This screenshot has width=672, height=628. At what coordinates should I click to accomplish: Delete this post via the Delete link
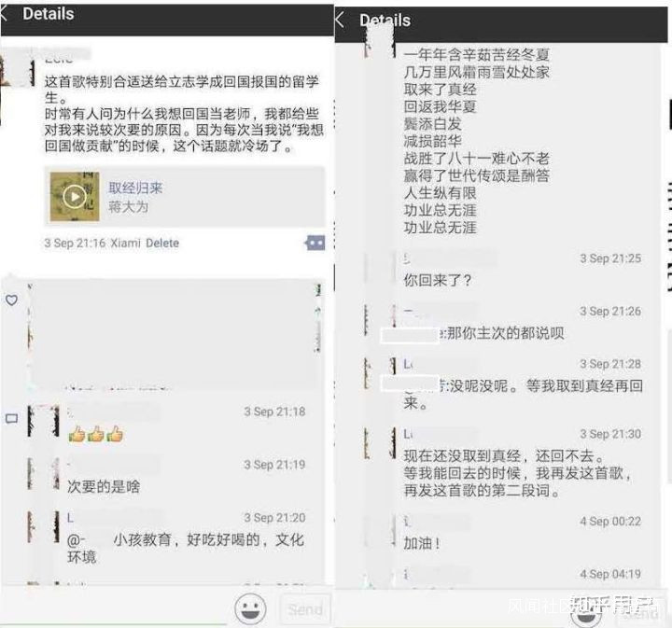pyautogui.click(x=162, y=243)
